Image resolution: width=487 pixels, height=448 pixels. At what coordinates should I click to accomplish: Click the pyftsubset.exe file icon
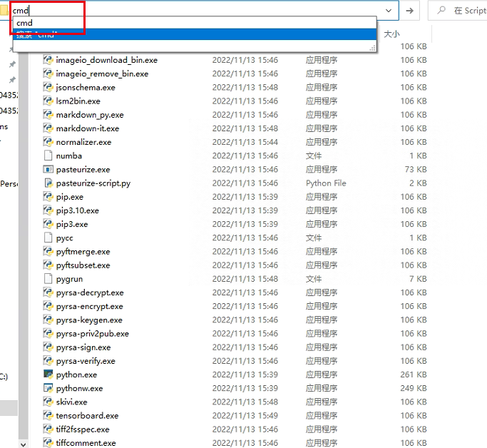click(48, 265)
